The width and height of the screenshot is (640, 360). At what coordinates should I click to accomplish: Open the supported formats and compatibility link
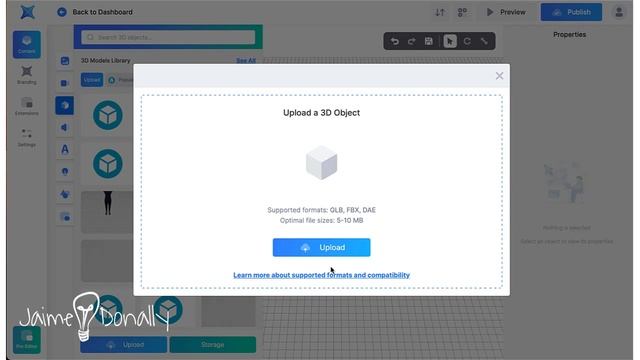321,275
